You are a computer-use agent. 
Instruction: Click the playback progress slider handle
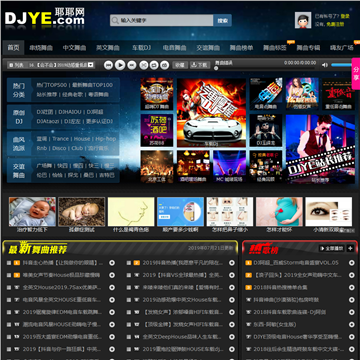click(216, 68)
